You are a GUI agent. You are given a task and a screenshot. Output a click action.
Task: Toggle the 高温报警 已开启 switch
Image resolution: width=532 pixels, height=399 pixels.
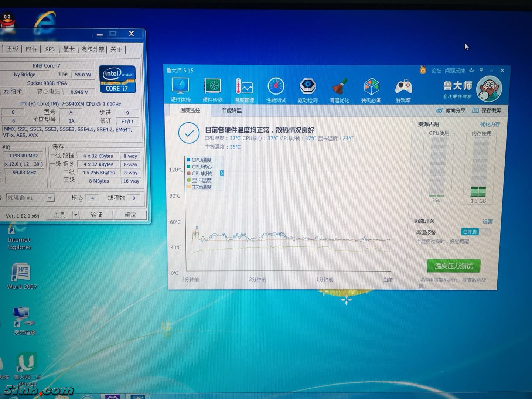[475, 232]
